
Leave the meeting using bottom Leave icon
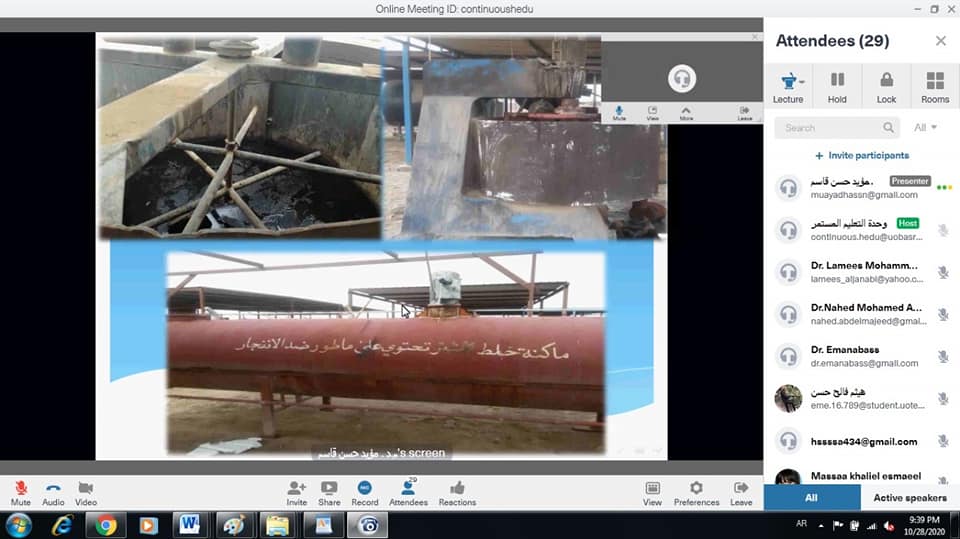tap(741, 491)
